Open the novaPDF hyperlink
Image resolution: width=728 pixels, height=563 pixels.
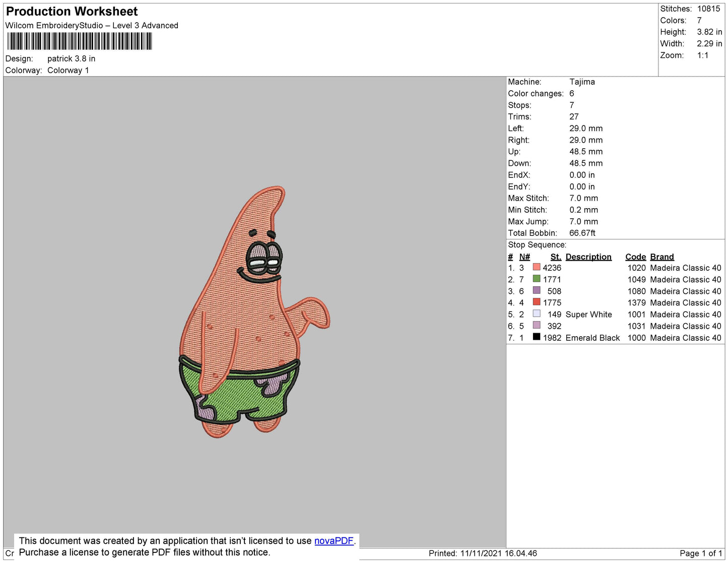(x=334, y=541)
